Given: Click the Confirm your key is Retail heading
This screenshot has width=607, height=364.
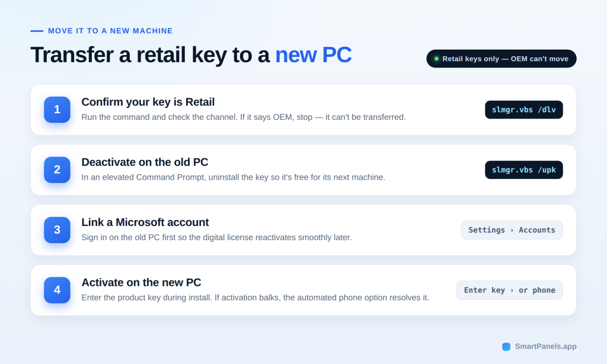Looking at the screenshot, I should pos(148,102).
